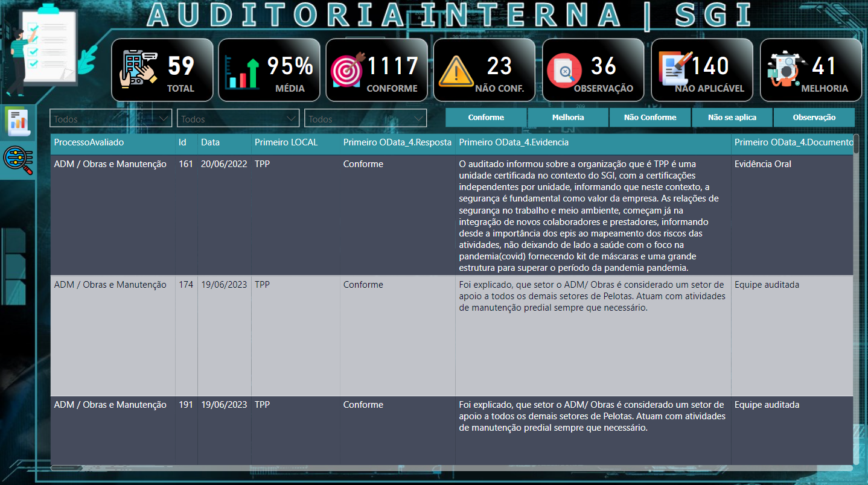Screen dimensions: 868x485
Task: Select the 'Não Conforme' filter button
Action: (x=650, y=118)
